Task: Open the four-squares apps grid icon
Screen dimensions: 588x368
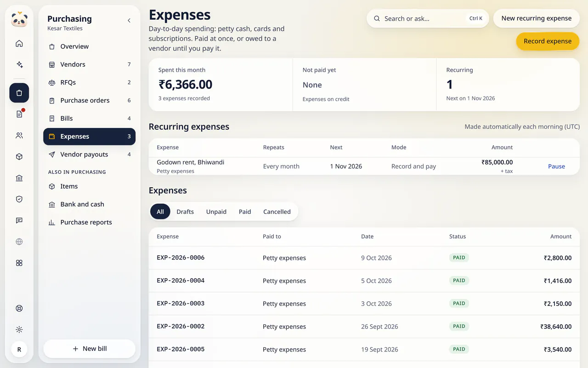Action: tap(19, 263)
